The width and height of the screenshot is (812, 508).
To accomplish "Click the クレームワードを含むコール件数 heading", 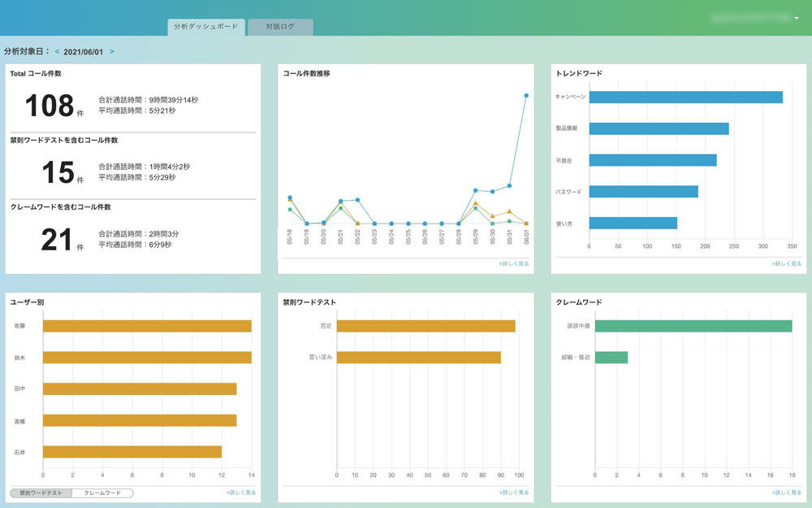I will pyautogui.click(x=61, y=207).
